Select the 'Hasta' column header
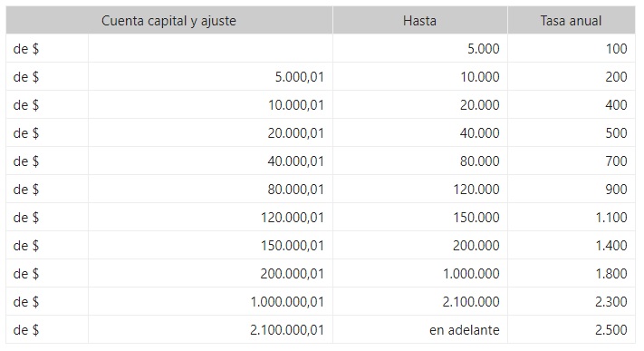Image resolution: width=644 pixels, height=351 pixels. point(419,20)
